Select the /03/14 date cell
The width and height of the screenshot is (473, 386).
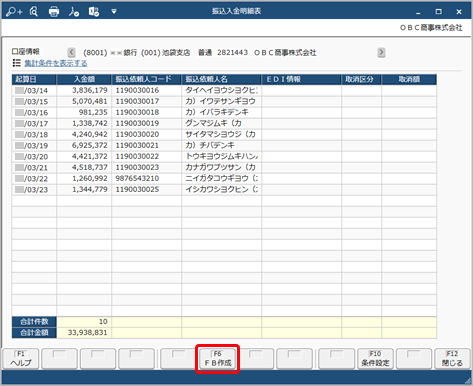[x=34, y=90]
